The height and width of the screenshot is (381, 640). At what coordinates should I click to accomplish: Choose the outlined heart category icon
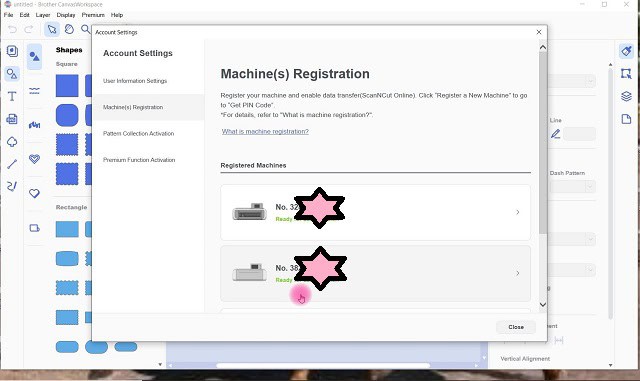coord(35,193)
